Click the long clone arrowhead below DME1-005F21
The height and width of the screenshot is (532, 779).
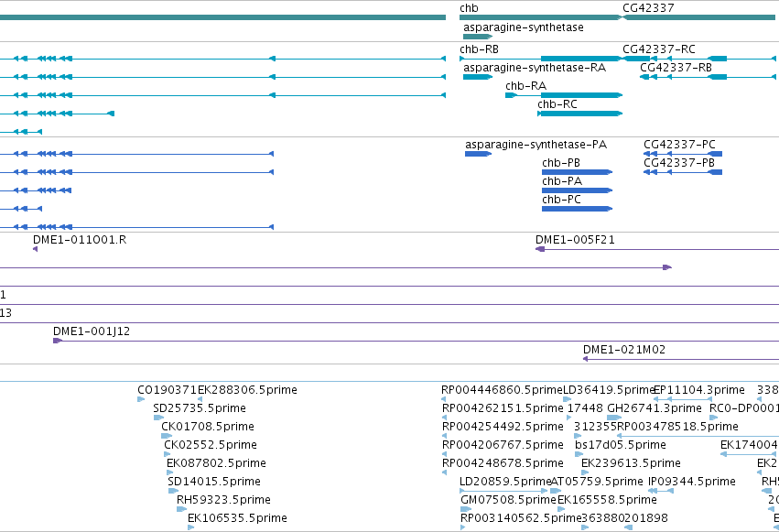[667, 267]
